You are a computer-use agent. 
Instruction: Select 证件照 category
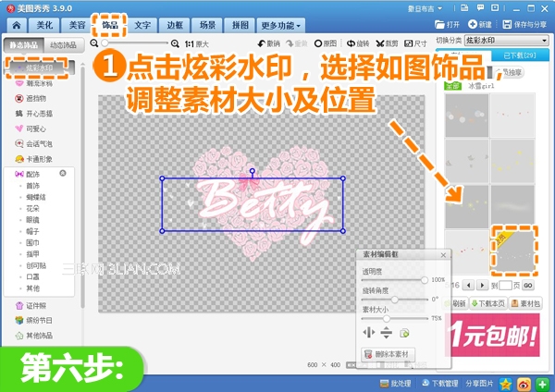pyautogui.click(x=31, y=306)
